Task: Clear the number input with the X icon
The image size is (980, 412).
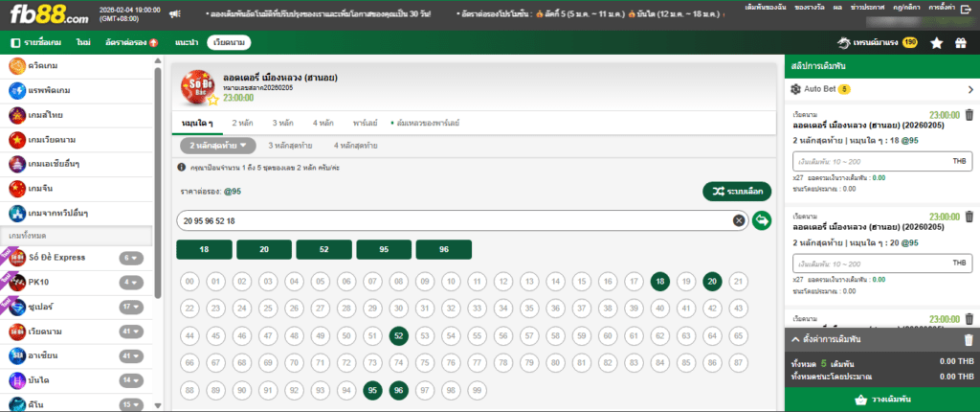Action: [x=739, y=220]
